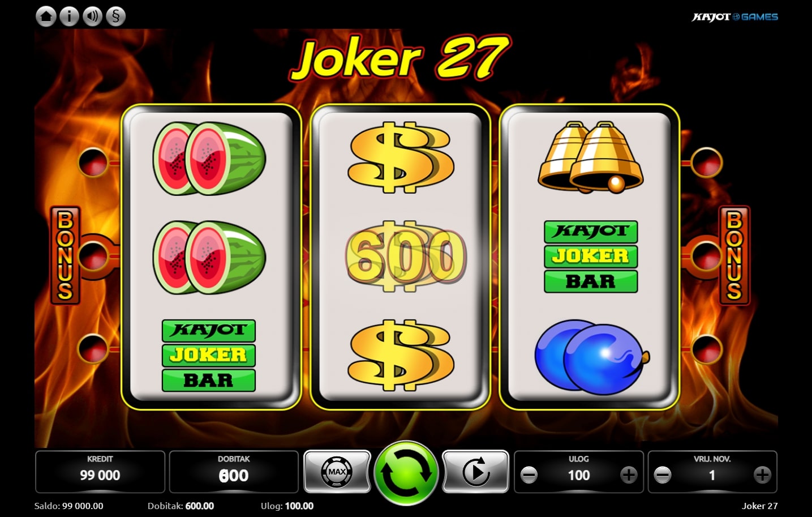The image size is (812, 517).
Task: Increase Ulog with plus button
Action: point(629,475)
